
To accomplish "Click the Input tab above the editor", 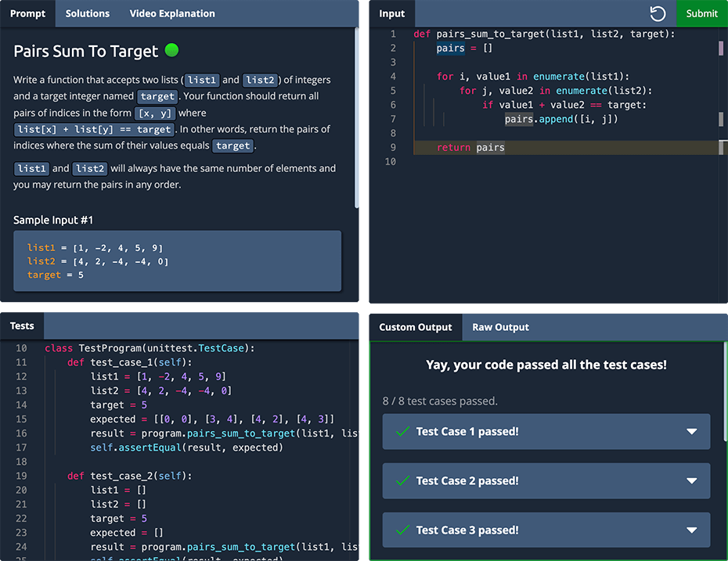I will tap(391, 13).
